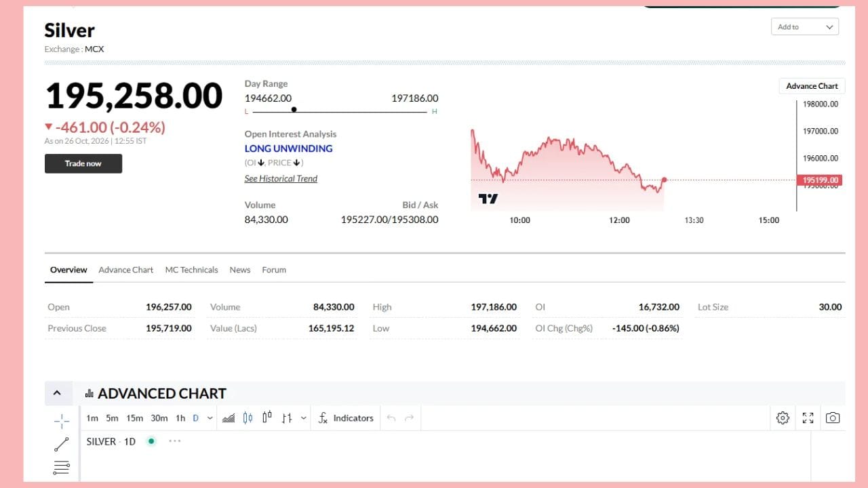Click the Lot Size value 30.00

tap(830, 307)
